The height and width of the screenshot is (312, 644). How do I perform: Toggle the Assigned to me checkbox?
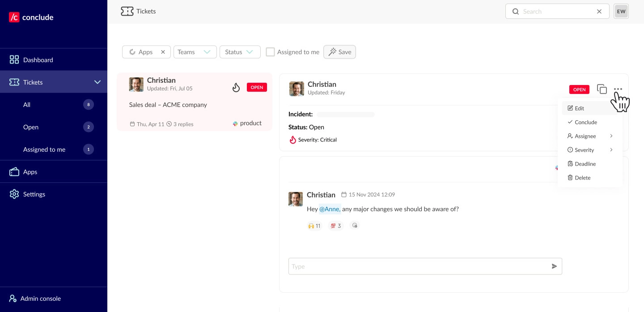pos(270,52)
